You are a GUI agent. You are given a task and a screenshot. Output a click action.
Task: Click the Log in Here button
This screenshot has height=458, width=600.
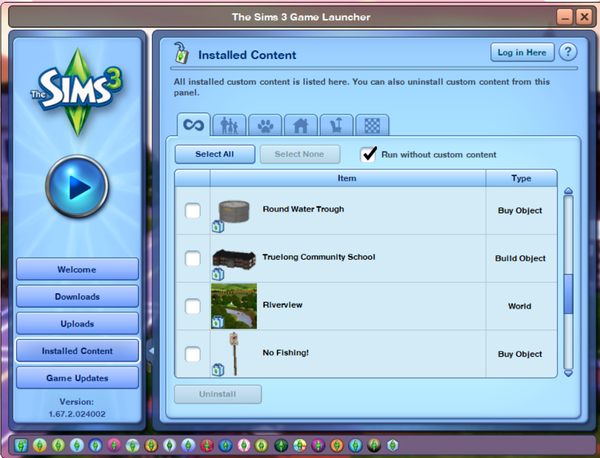522,52
